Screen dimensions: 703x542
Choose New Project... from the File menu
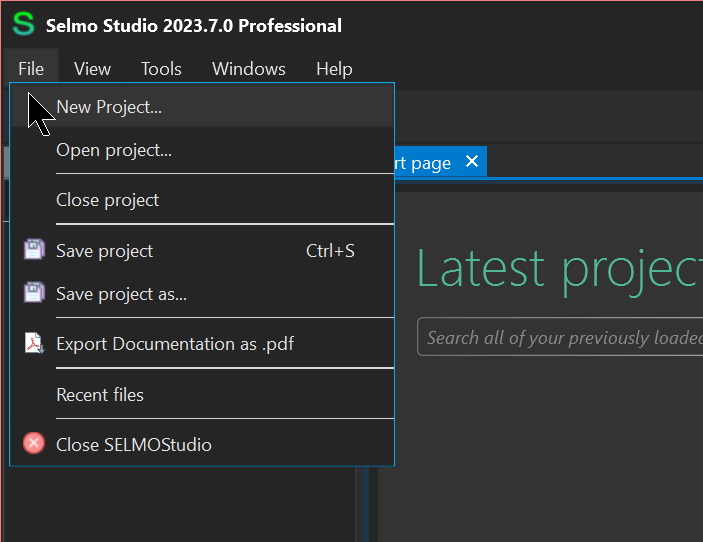[x=202, y=107]
